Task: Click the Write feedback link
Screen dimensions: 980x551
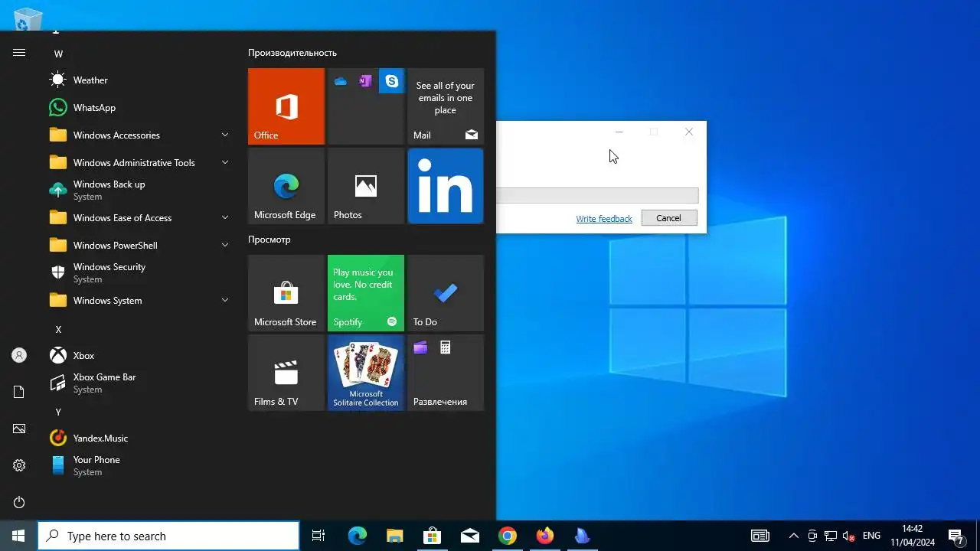Action: coord(604,219)
